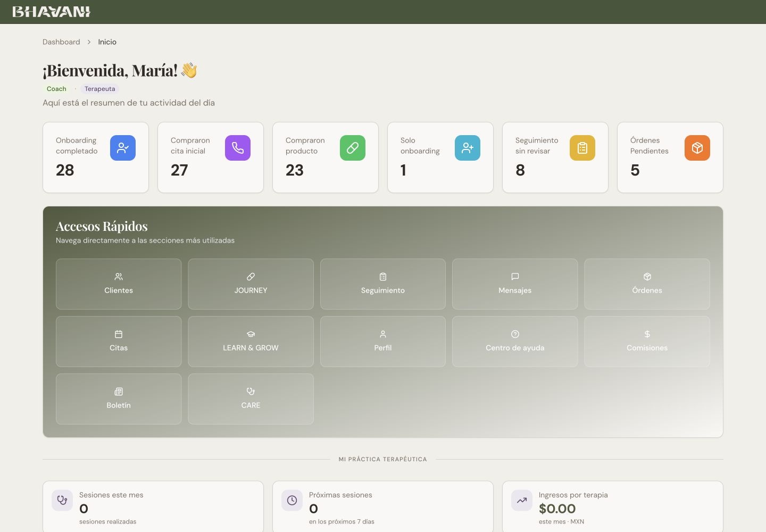
Task: Open Citas quick access
Action: [119, 342]
